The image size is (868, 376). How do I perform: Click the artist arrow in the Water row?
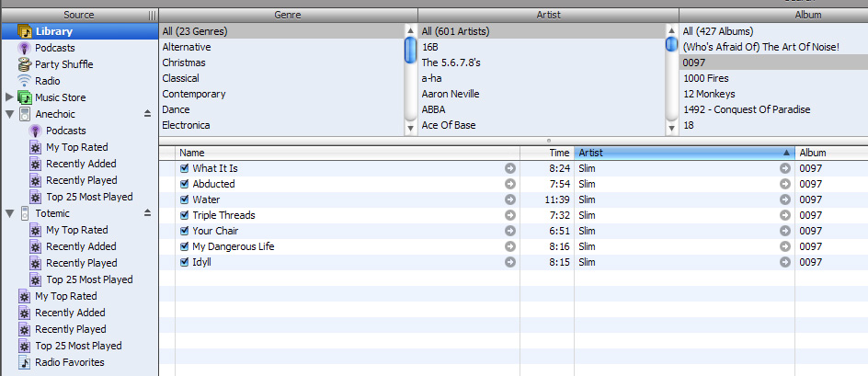[785, 199]
